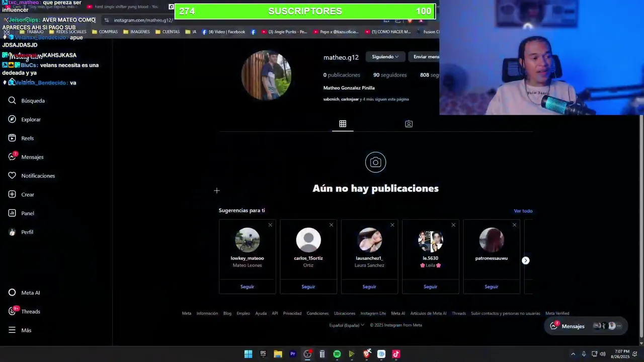This screenshot has width=644, height=362.
Task: Open Mensajes with unread badge
Action: point(26,157)
